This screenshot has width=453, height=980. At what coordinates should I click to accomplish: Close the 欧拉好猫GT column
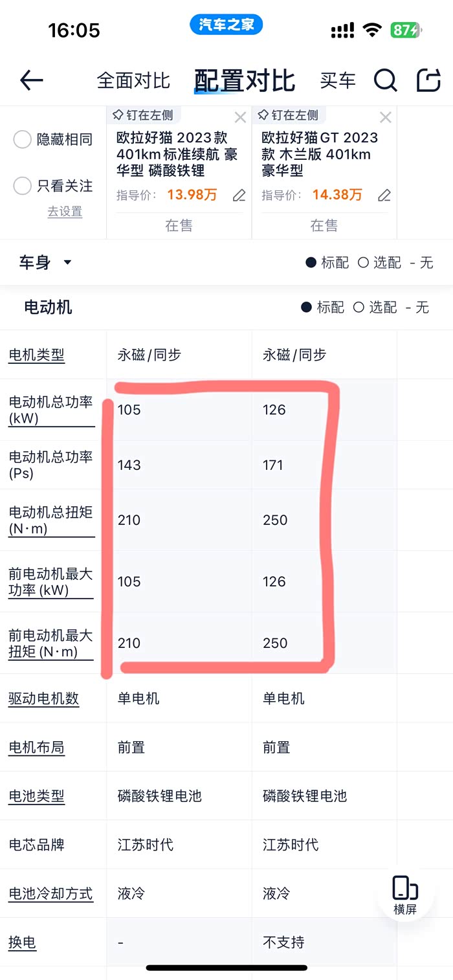point(385,117)
